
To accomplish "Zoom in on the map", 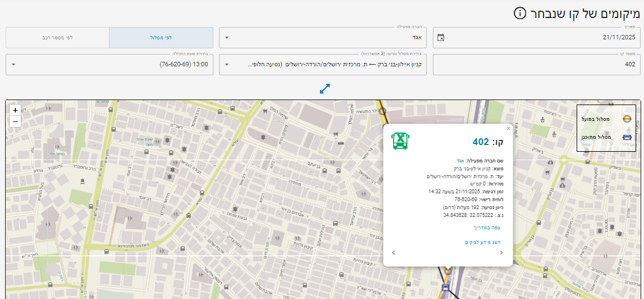I will pyautogui.click(x=15, y=110).
